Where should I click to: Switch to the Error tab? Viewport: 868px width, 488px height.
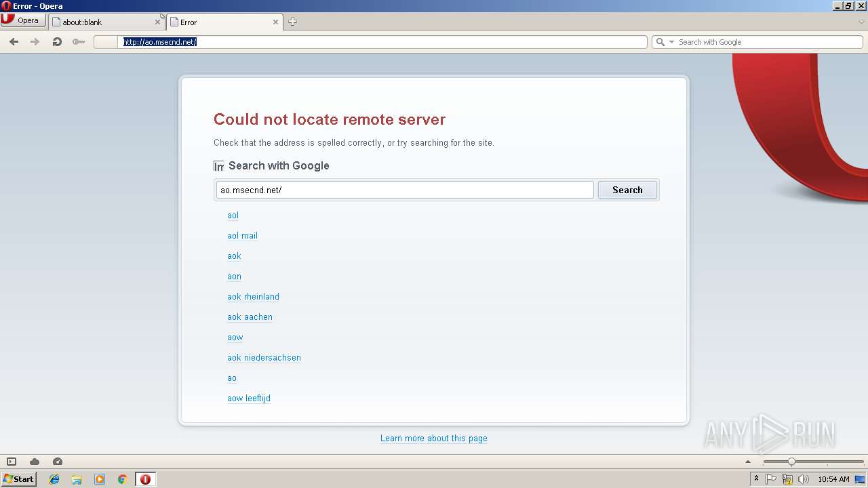click(x=224, y=22)
